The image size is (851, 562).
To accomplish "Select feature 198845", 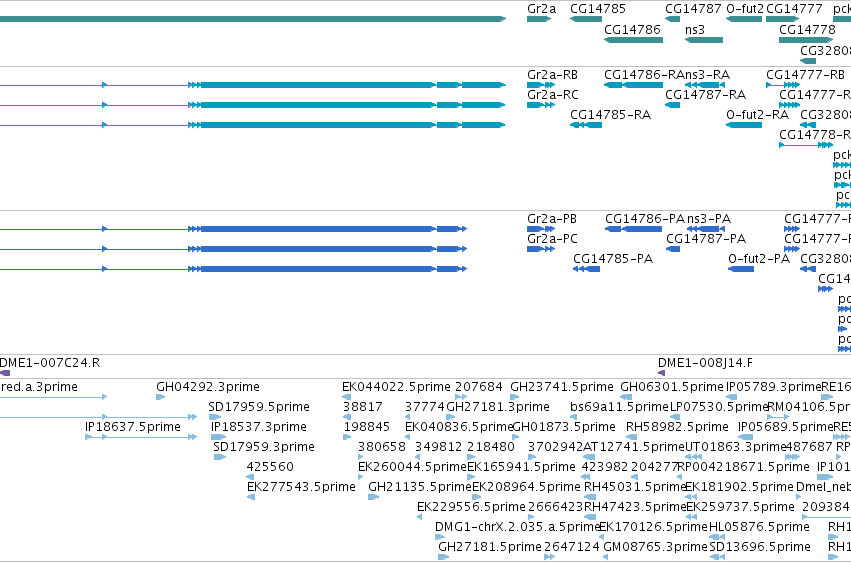I will tap(366, 427).
